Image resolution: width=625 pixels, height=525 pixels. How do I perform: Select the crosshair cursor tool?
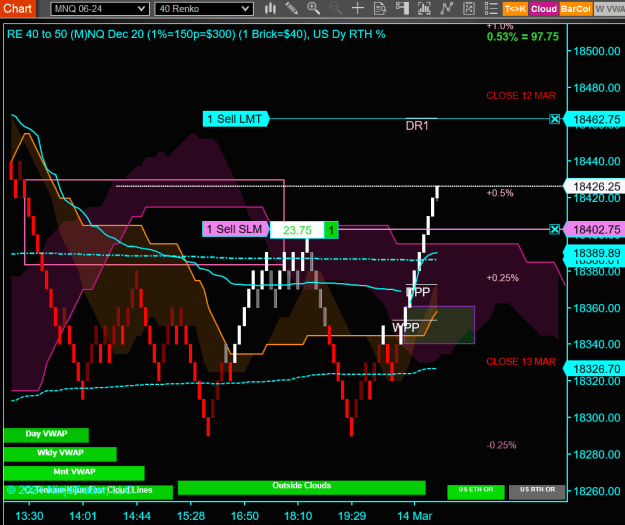(358, 8)
